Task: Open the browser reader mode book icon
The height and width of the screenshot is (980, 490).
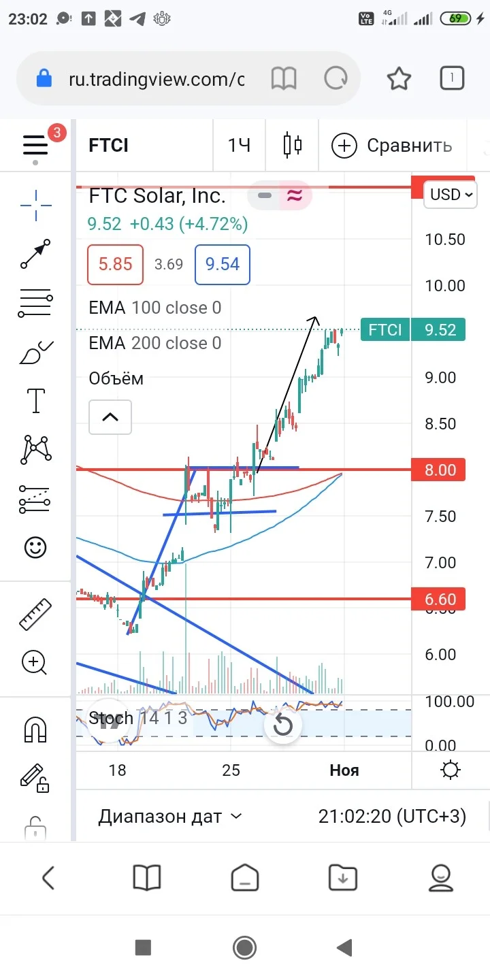Action: pyautogui.click(x=284, y=80)
